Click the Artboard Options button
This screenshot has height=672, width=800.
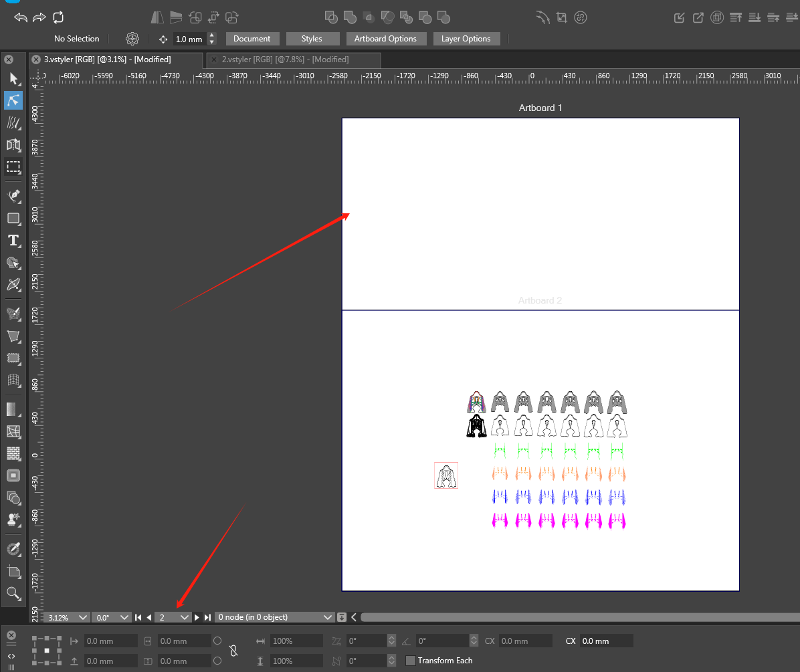385,39
